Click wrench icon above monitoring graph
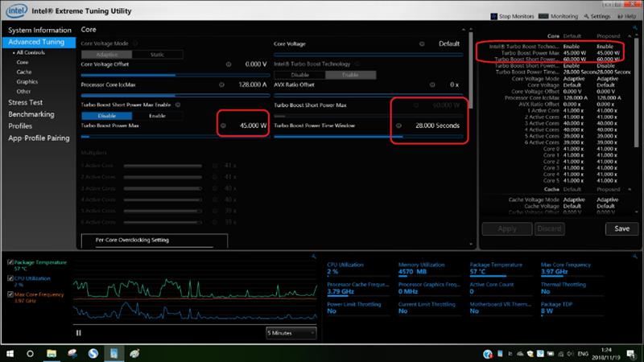Image resolution: width=644 pixels, height=362 pixels. point(314,257)
